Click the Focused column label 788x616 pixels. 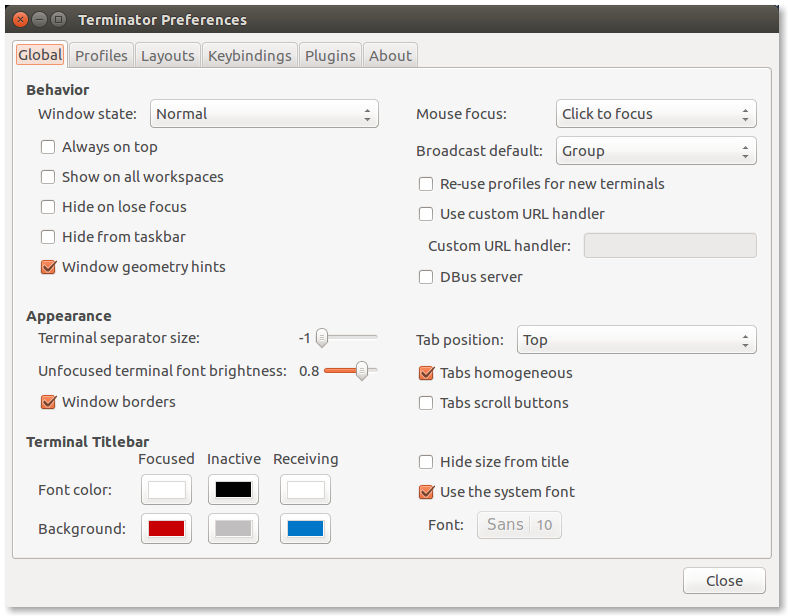click(x=166, y=459)
